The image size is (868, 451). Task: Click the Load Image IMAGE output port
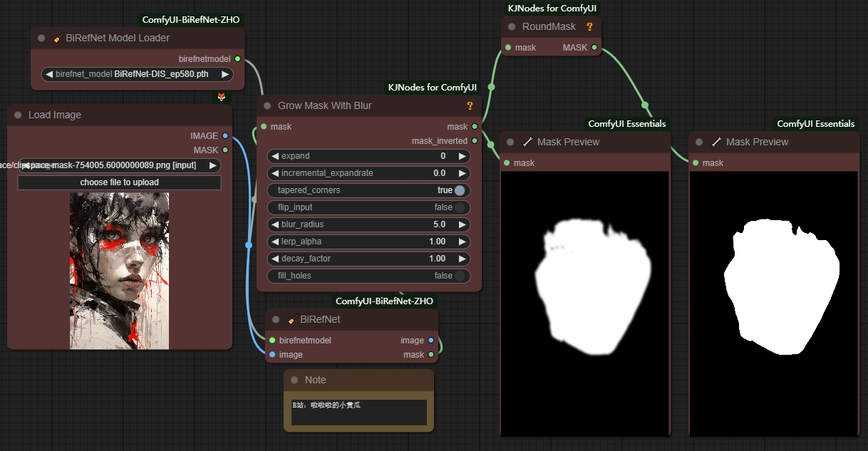click(225, 136)
